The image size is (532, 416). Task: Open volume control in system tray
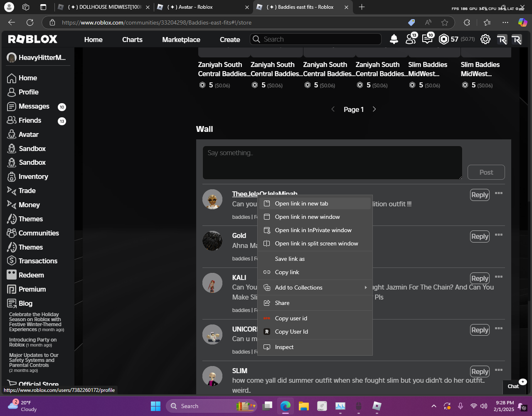coord(484,406)
